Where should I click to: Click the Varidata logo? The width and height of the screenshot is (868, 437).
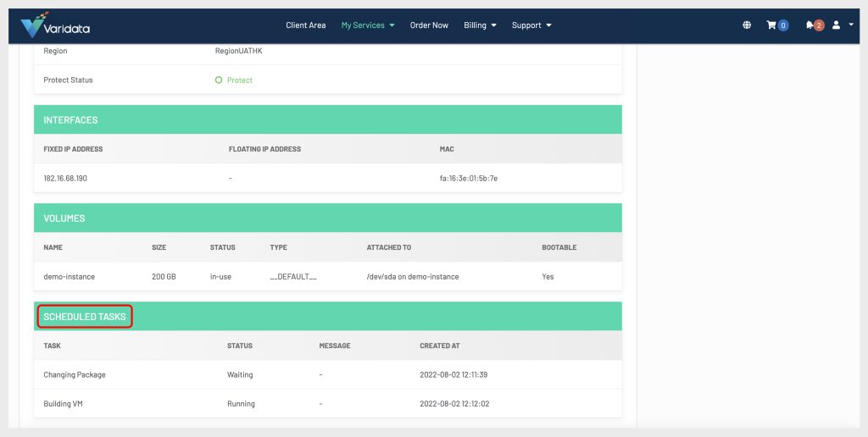point(55,27)
